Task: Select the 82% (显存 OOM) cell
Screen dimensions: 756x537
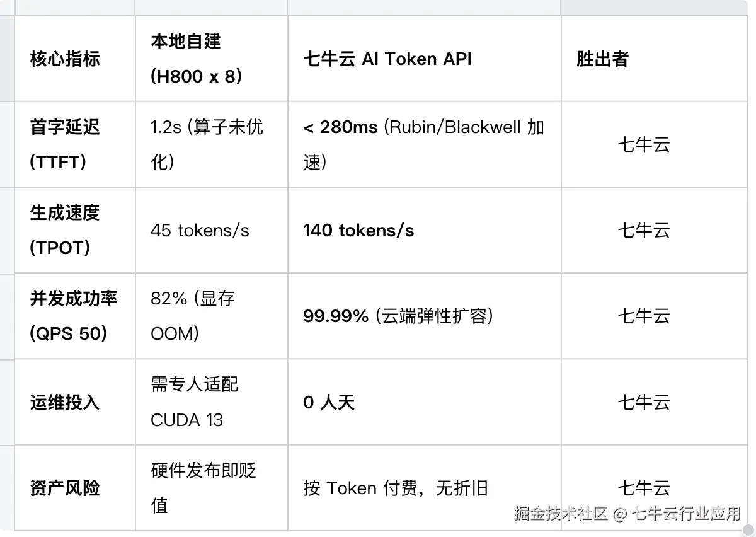Action: 193,316
